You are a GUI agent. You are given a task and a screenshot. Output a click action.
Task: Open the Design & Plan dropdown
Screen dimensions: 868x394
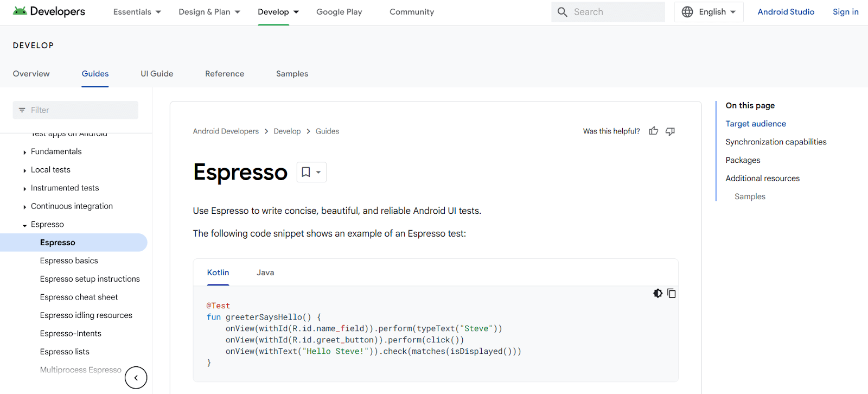click(x=209, y=12)
